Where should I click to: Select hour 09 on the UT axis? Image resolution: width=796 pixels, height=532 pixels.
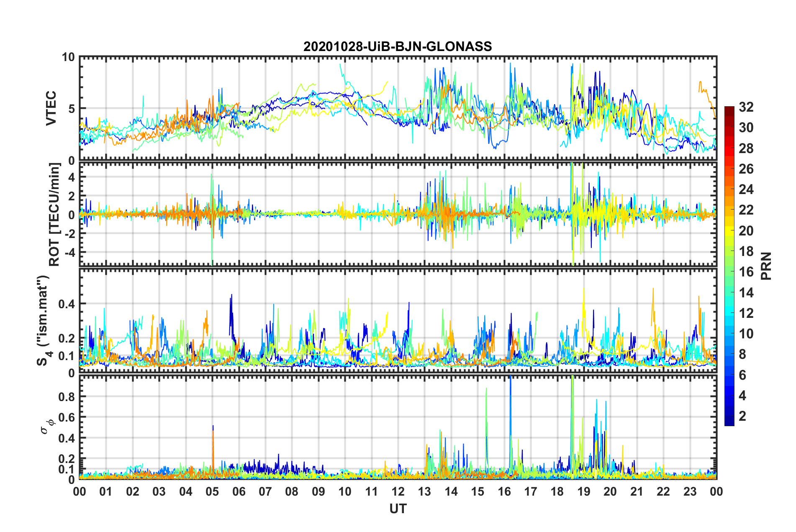pos(318,491)
